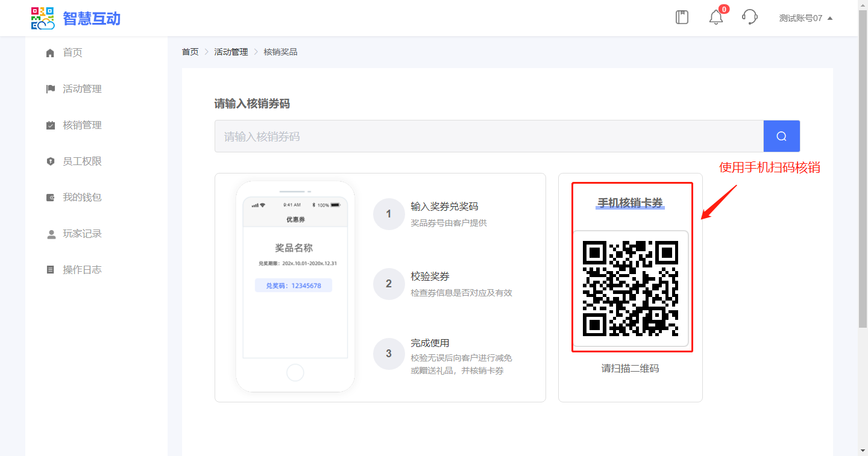
Task: Click the flag icon beside 活动管理
Action: [51, 89]
